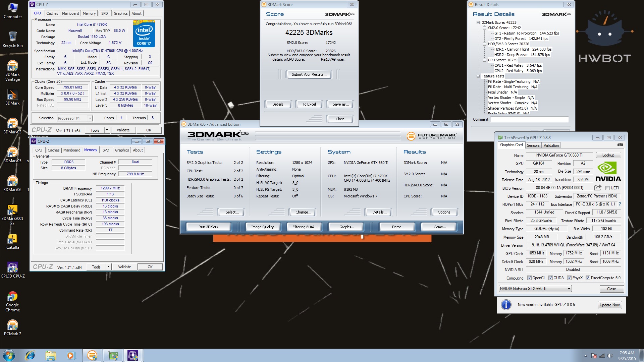Launch the 3DMark06 desktop shortcut
This screenshot has height=362, width=644.
point(12,184)
